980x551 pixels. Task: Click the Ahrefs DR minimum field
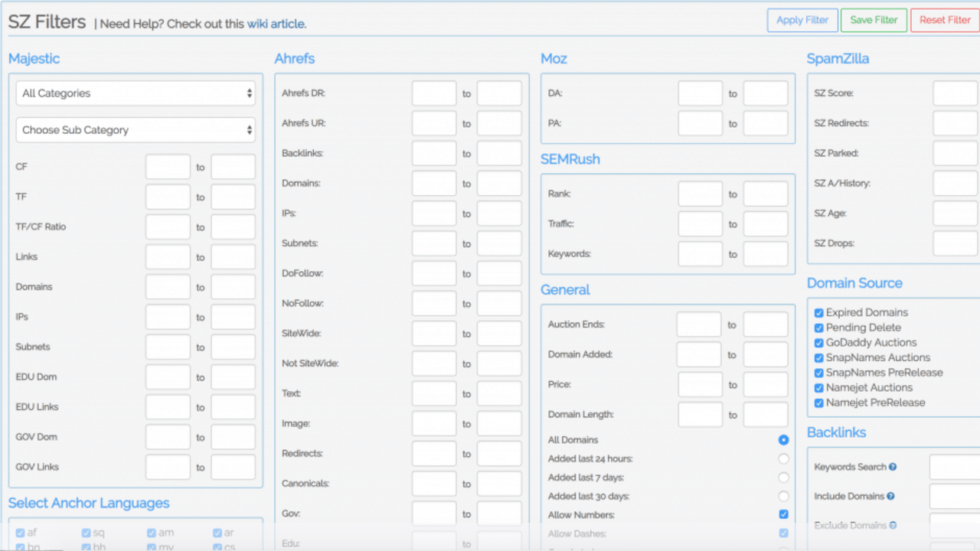434,93
